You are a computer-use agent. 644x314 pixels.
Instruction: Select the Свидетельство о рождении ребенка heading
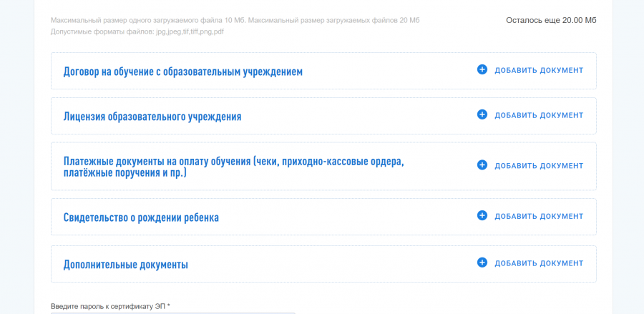pos(141,217)
